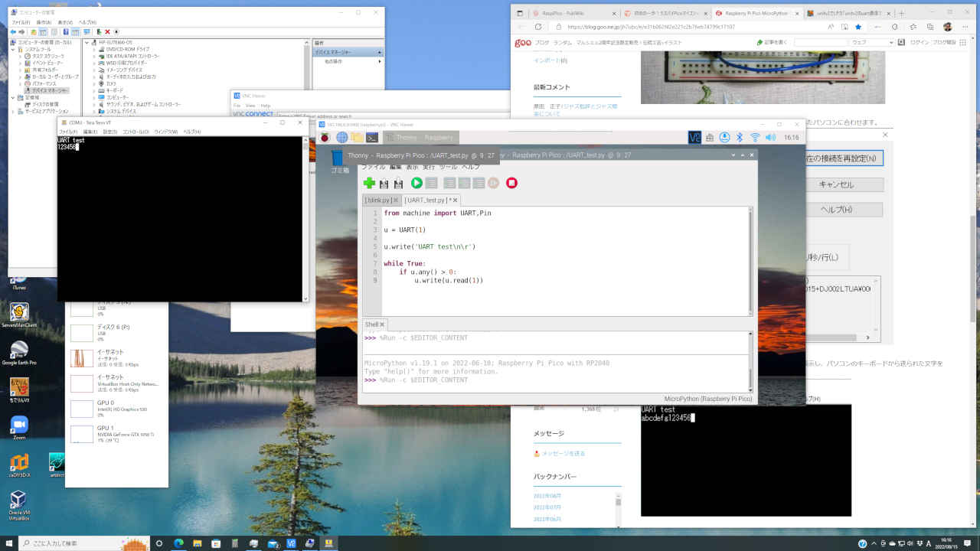Expand DVD/CD-ROM ドライブ device category
This screenshot has height=551, width=980.
[x=94, y=49]
